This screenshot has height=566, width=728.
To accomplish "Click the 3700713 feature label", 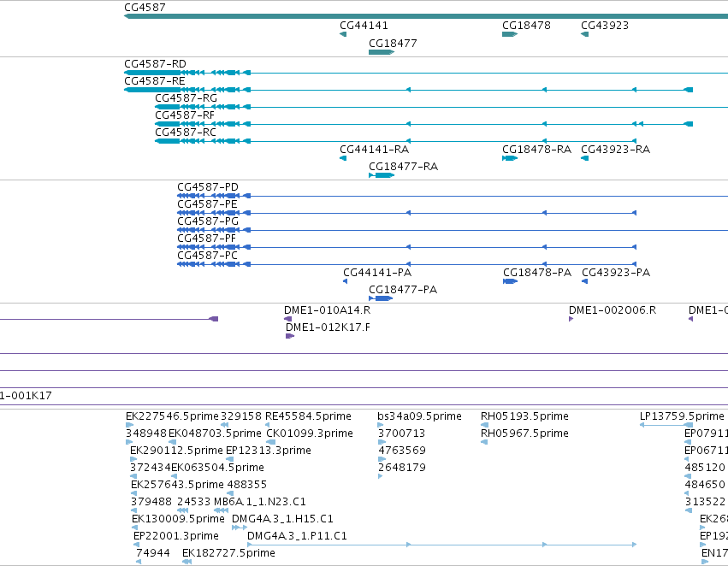I will click(x=401, y=433).
